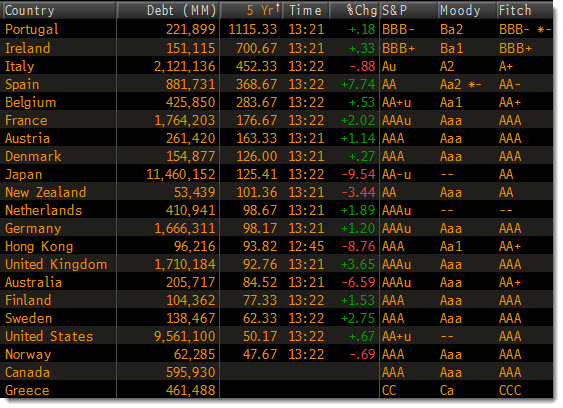Select the United States country name

pos(49,336)
